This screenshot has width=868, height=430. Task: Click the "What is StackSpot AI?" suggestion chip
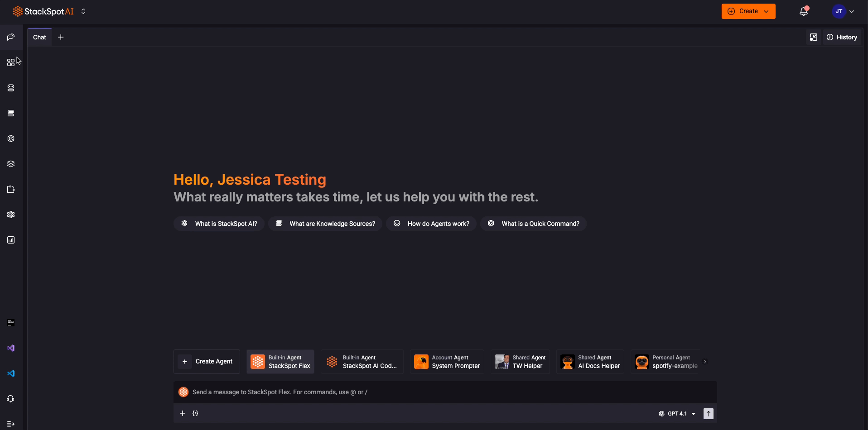tap(219, 223)
